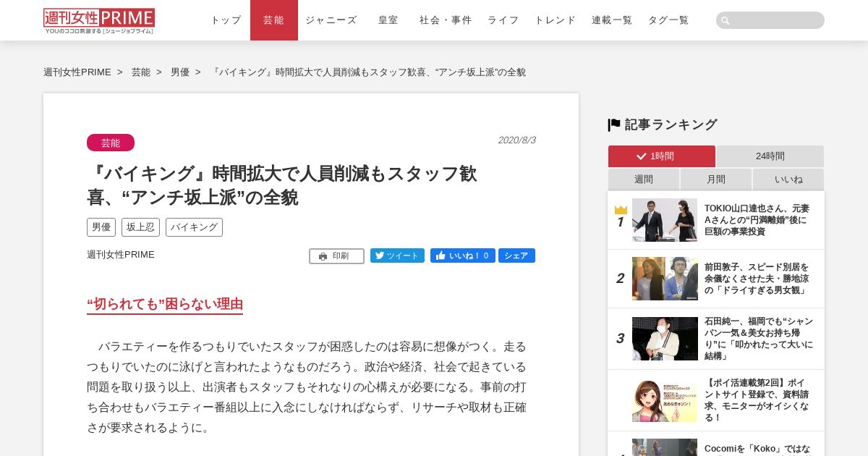Click the article date 2020/8/3
The height and width of the screenshot is (456, 868).
(x=516, y=140)
